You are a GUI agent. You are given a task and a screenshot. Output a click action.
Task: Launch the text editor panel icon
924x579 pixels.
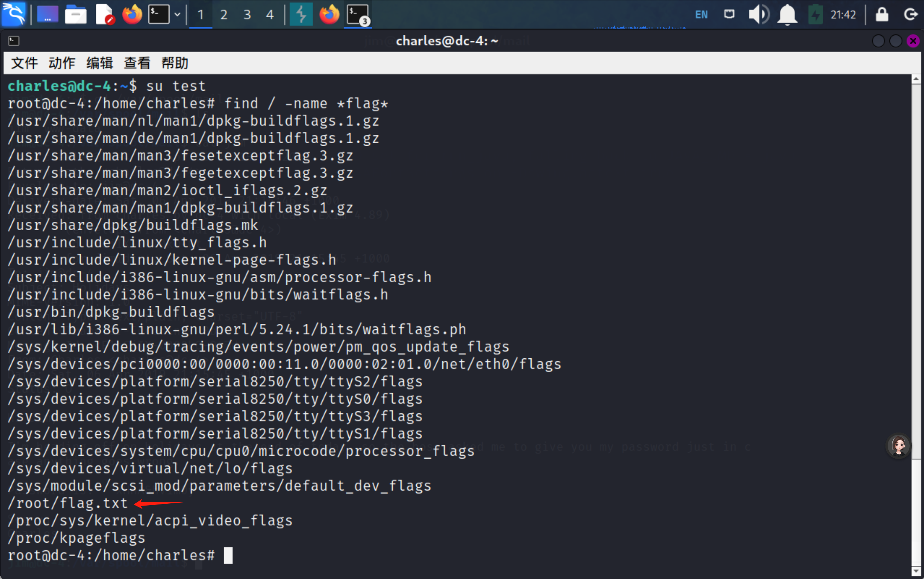(x=104, y=15)
